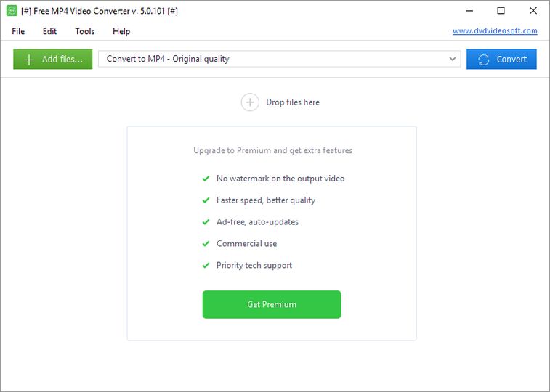
Task: Click the circular arrows icon on Convert
Action: 484,60
